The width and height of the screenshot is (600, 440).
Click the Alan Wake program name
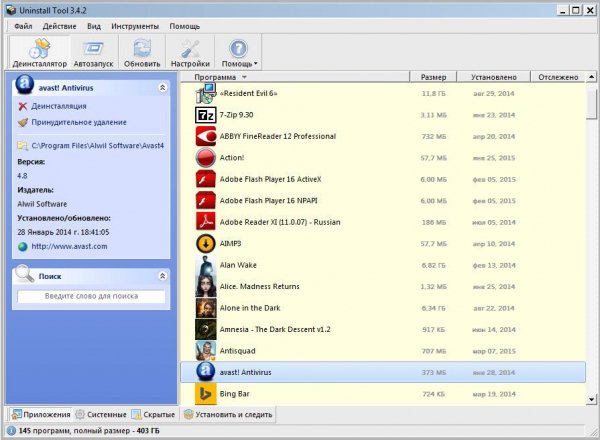[x=238, y=265]
